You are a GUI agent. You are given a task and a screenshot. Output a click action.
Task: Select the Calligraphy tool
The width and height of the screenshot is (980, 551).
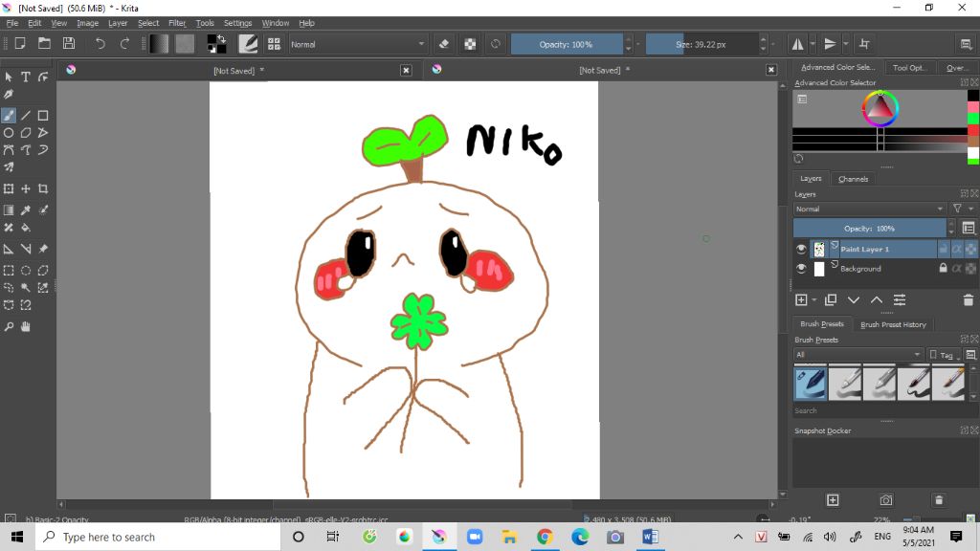(x=9, y=95)
